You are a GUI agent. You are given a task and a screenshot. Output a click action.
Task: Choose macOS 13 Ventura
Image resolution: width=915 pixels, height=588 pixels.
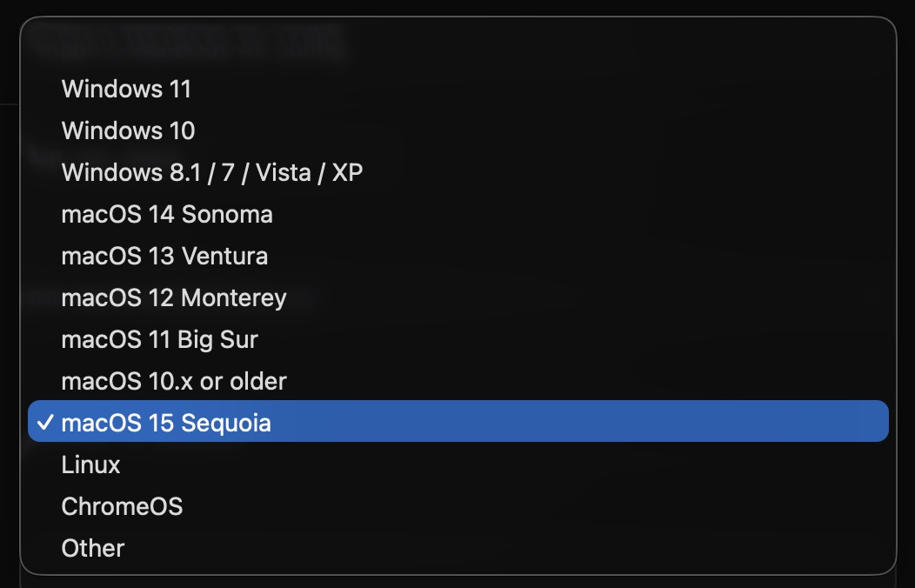pos(164,256)
